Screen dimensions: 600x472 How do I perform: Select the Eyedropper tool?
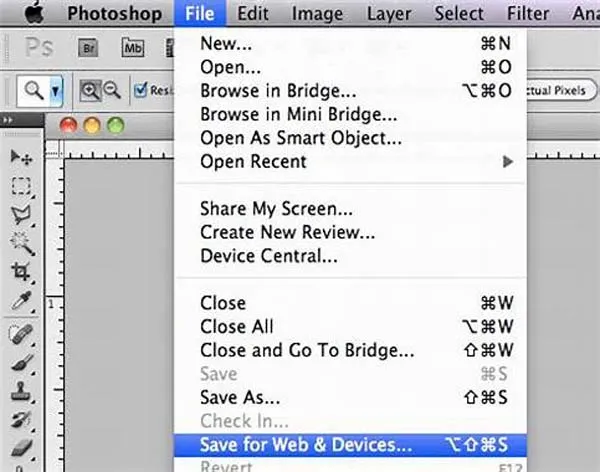(20, 300)
